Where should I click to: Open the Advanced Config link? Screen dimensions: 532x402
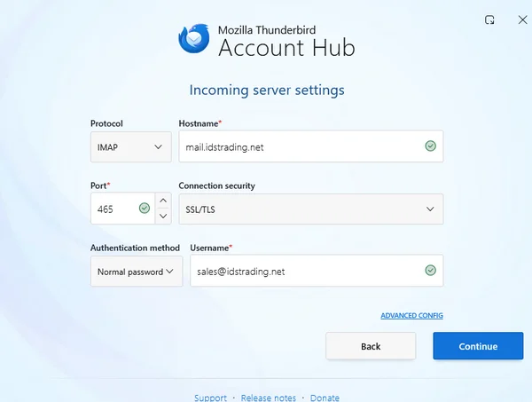[411, 316]
